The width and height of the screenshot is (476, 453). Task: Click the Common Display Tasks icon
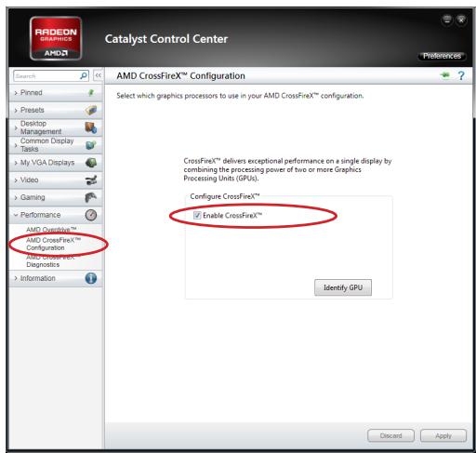[91, 145]
